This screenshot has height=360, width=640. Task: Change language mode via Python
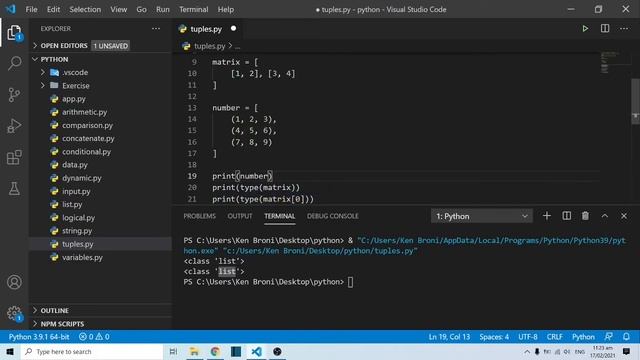click(583, 337)
